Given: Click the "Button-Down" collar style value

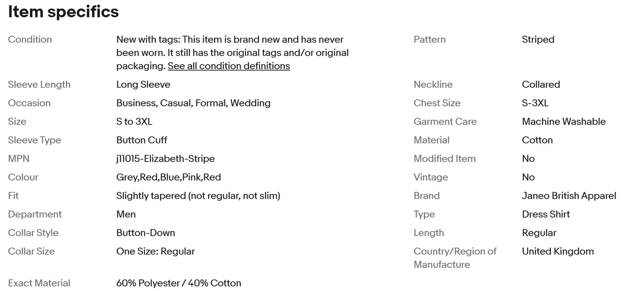Looking at the screenshot, I should [145, 233].
